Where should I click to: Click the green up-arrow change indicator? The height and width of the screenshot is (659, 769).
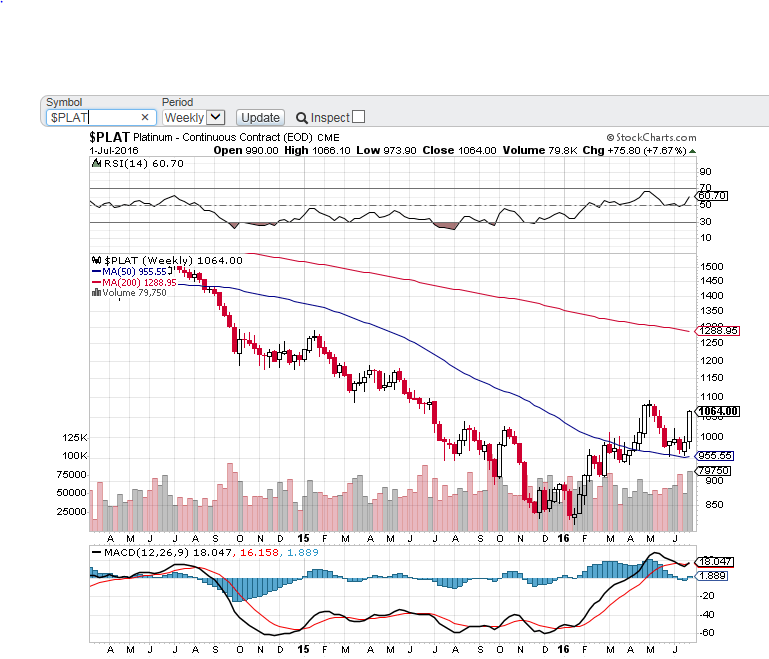click(692, 151)
